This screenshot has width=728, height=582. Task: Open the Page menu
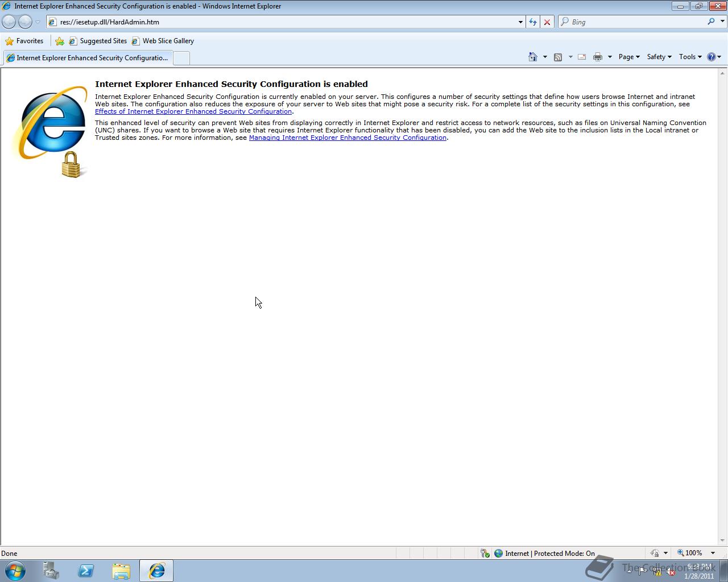(629, 57)
